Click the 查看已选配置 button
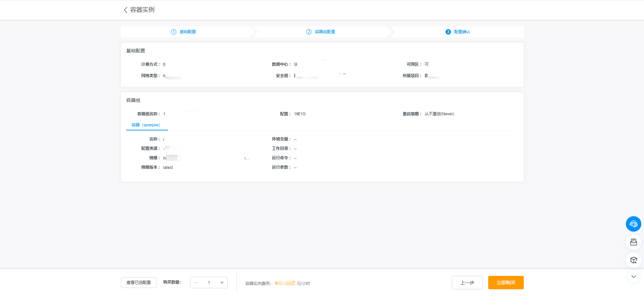 tap(139, 283)
